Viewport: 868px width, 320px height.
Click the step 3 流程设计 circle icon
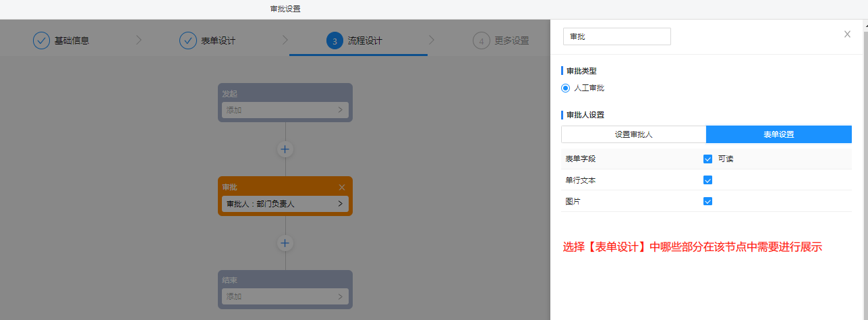click(335, 41)
